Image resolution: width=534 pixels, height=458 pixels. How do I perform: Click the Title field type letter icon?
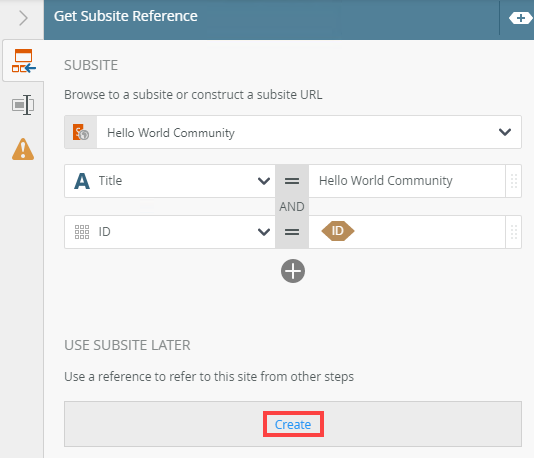click(x=82, y=181)
